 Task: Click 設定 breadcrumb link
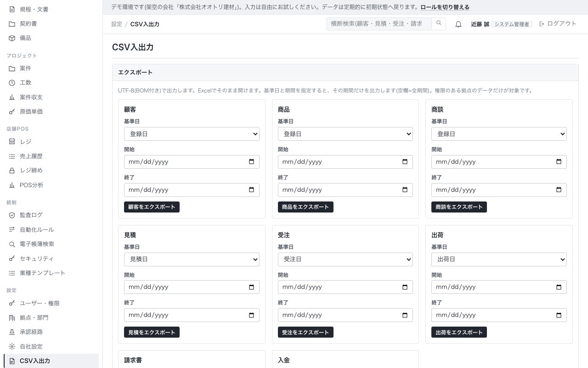click(x=117, y=24)
